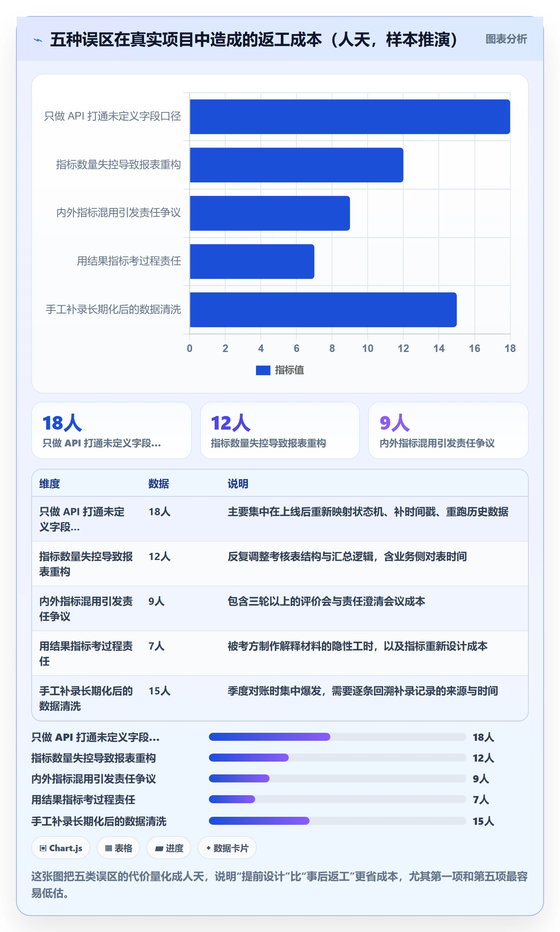Click the chart bar for 指标数量失控导致报表重构
The height and width of the screenshot is (932, 560).
coord(296,165)
